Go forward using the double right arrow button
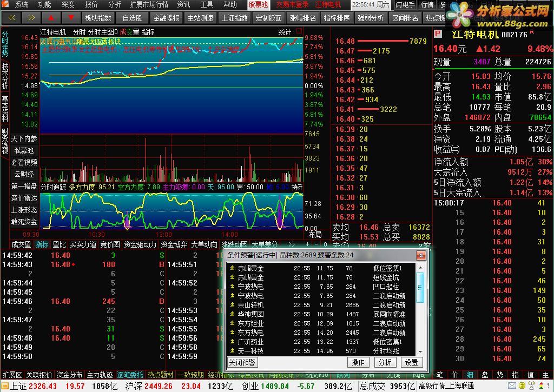Screen dimensions: 554x392 click(x=31, y=18)
